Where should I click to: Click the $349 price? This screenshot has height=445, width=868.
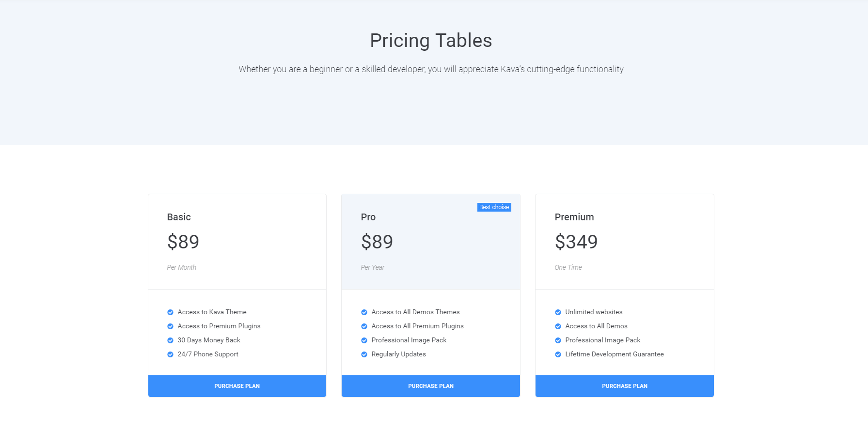point(576,242)
